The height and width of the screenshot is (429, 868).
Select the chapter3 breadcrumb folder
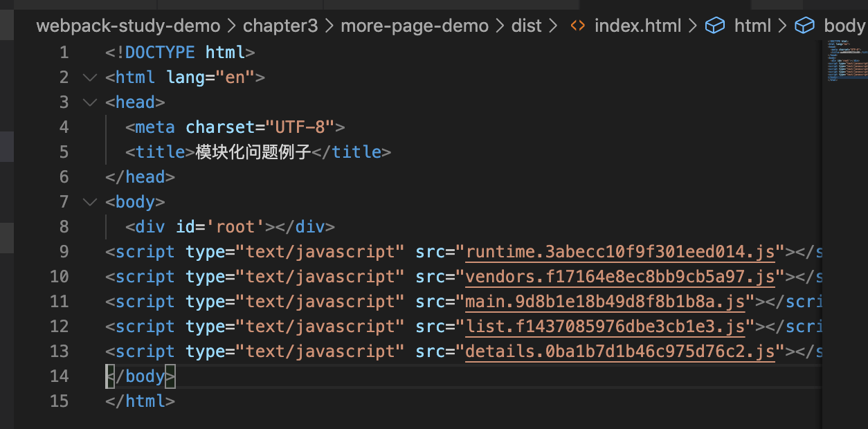(x=280, y=26)
